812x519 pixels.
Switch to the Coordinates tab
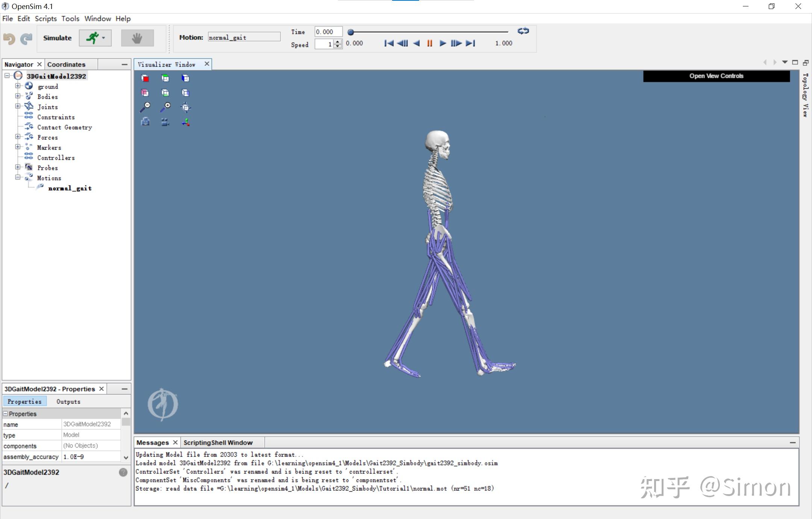[66, 64]
